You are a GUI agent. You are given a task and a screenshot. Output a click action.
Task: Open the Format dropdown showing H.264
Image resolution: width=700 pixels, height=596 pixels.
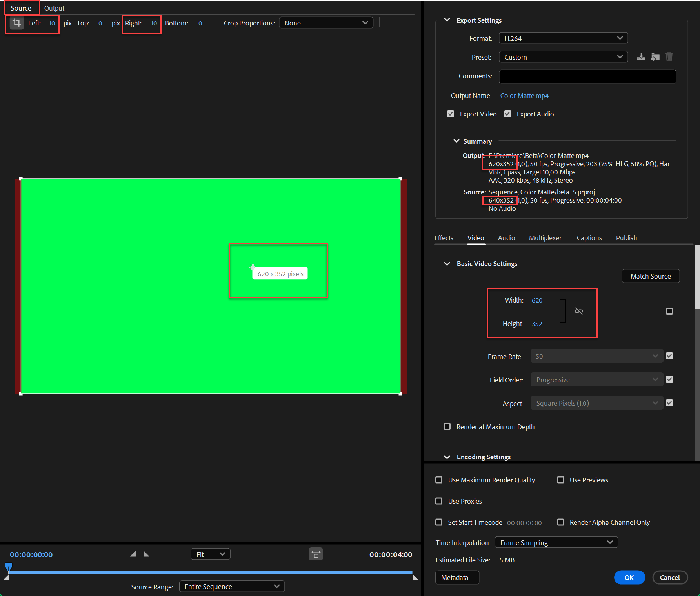click(563, 38)
